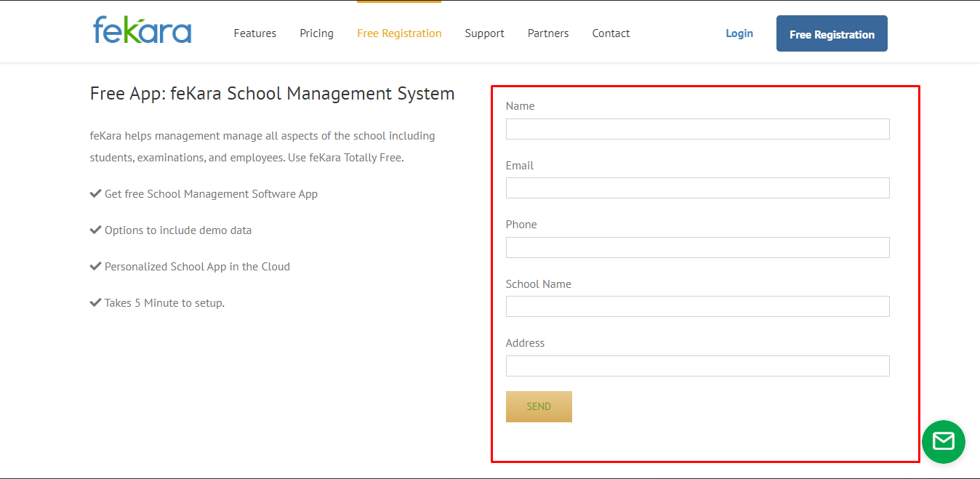Open the Support menu item
Screen dimensions: 980x479
click(x=485, y=33)
